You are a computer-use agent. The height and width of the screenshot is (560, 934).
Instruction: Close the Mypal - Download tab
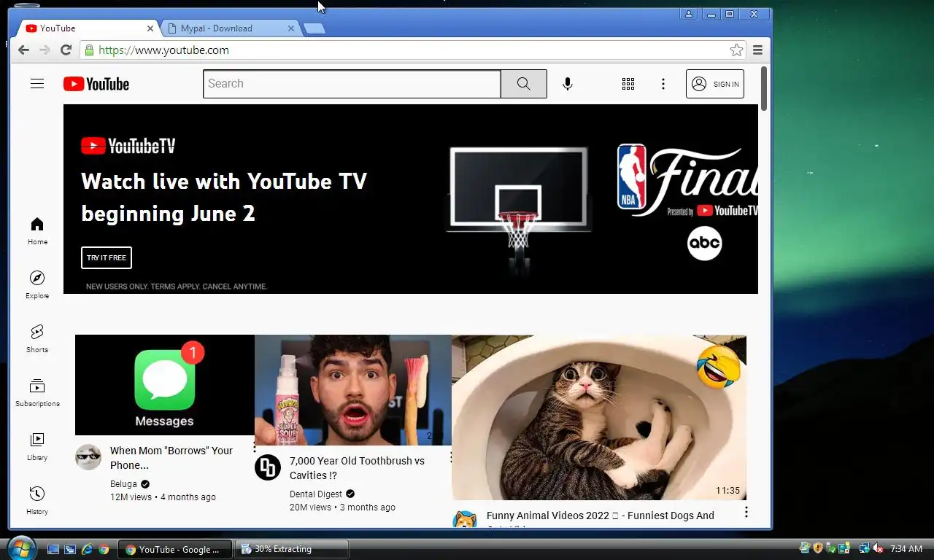pos(291,28)
